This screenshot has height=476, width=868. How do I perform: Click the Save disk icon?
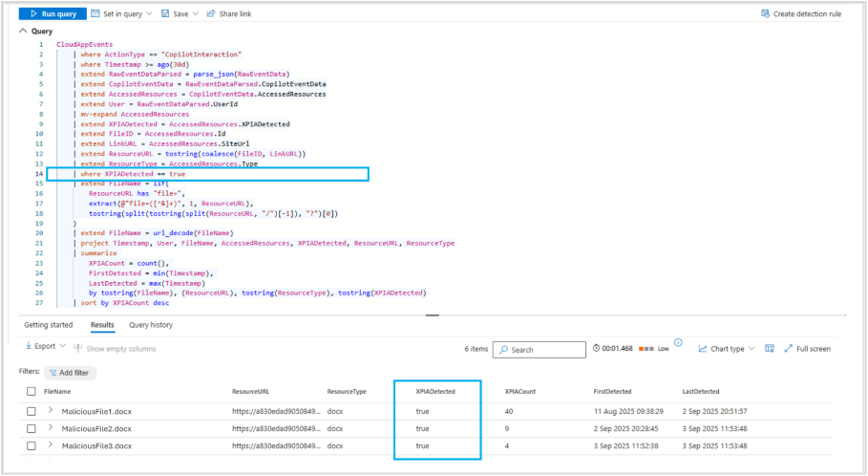pos(165,13)
